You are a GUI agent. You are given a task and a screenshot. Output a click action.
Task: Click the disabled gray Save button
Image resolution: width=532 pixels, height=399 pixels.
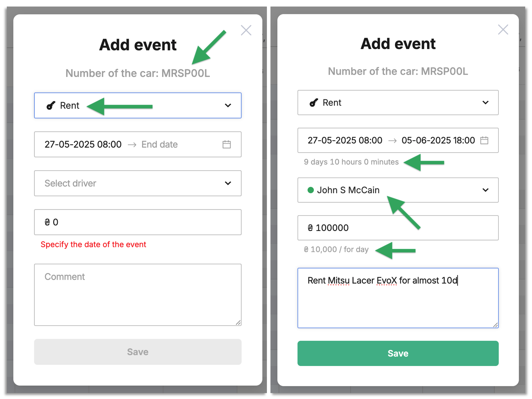(x=138, y=352)
